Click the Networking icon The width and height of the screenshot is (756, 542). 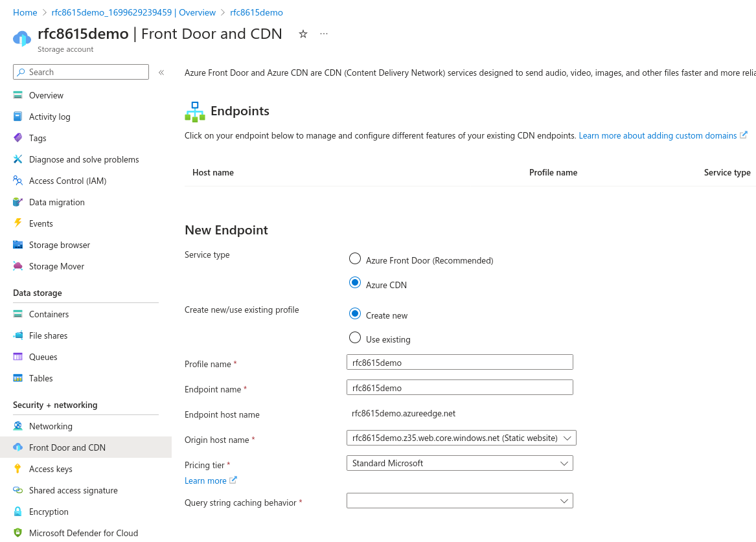(18, 426)
